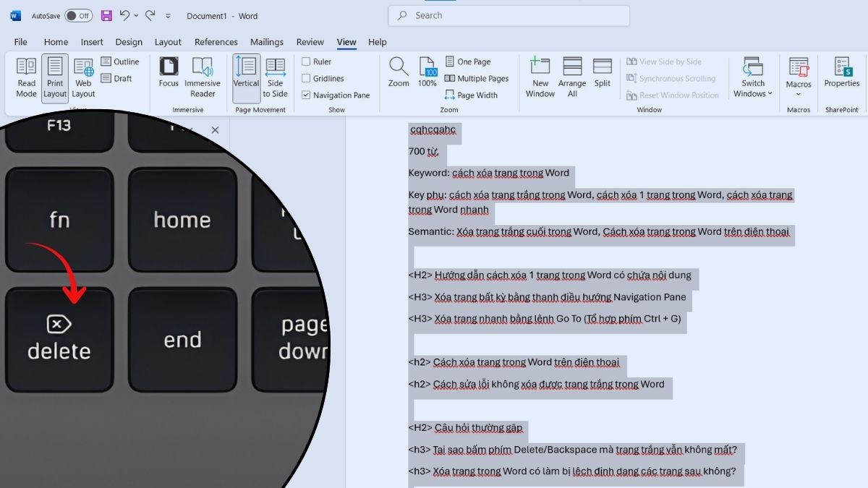Click the text "700 từ"
Image resolution: width=868 pixels, height=488 pixels.
click(424, 151)
